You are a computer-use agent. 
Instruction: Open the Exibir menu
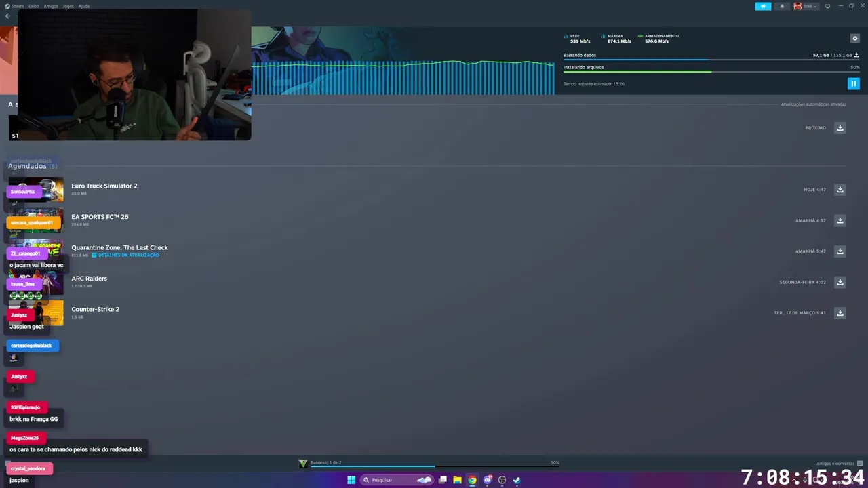click(33, 6)
